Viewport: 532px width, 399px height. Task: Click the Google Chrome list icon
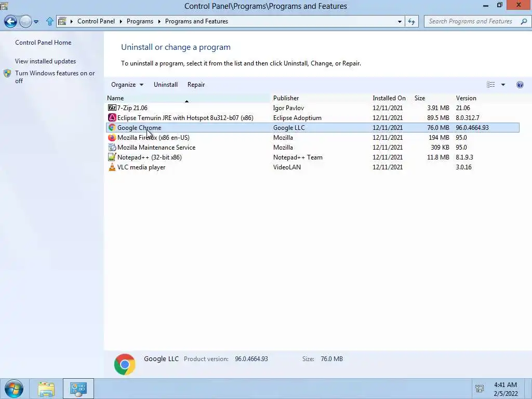coord(112,128)
